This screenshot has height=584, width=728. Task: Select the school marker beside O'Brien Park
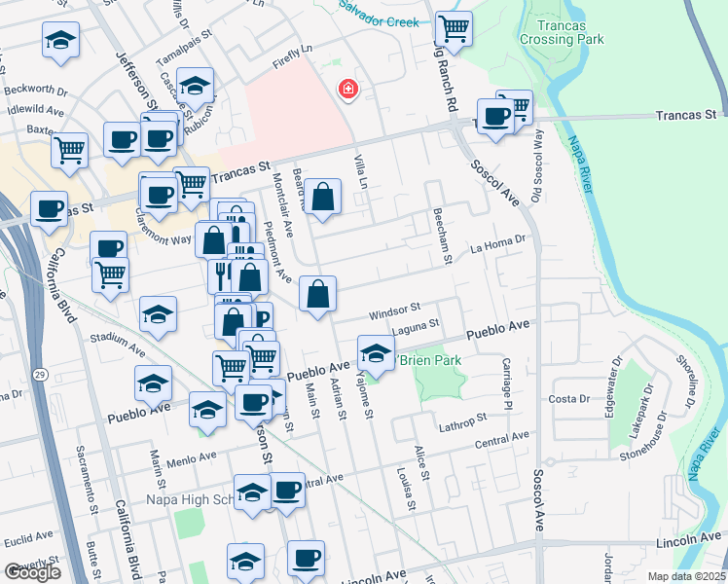[376, 351]
